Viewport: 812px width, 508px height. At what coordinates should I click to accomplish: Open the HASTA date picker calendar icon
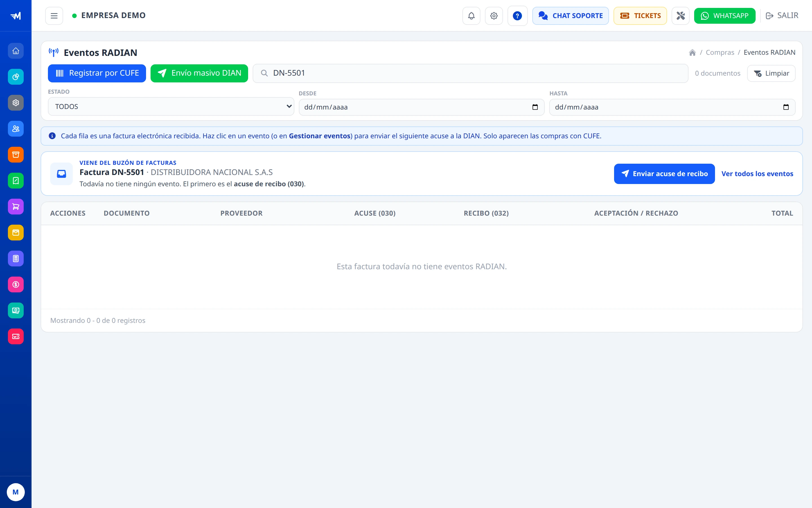(786, 107)
